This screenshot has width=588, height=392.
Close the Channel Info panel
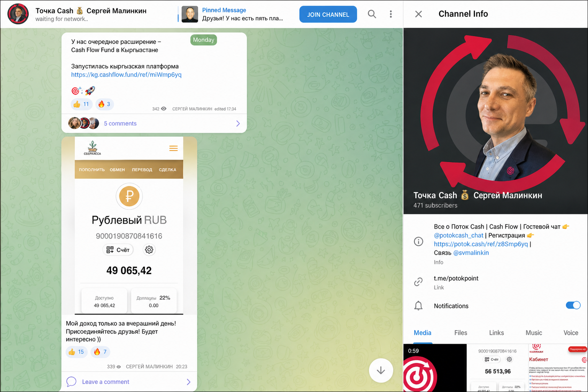tap(418, 14)
